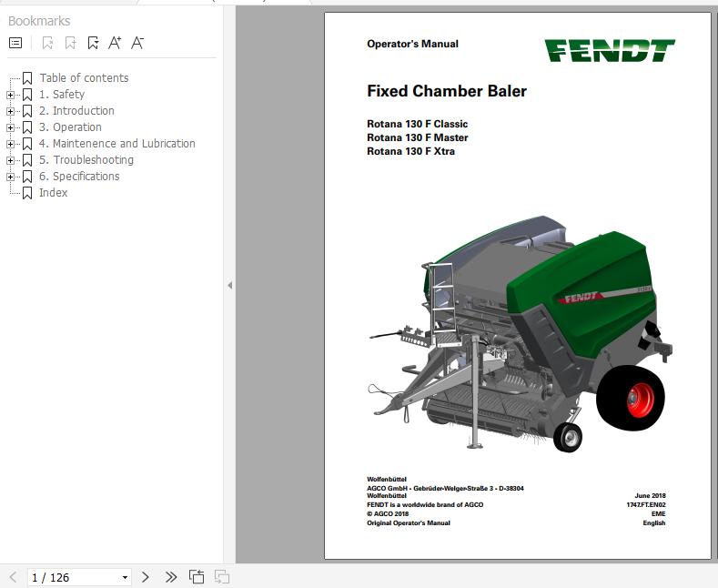The width and height of the screenshot is (718, 588).
Task: Expand the 3. Operation bookmark
Action: (x=10, y=127)
